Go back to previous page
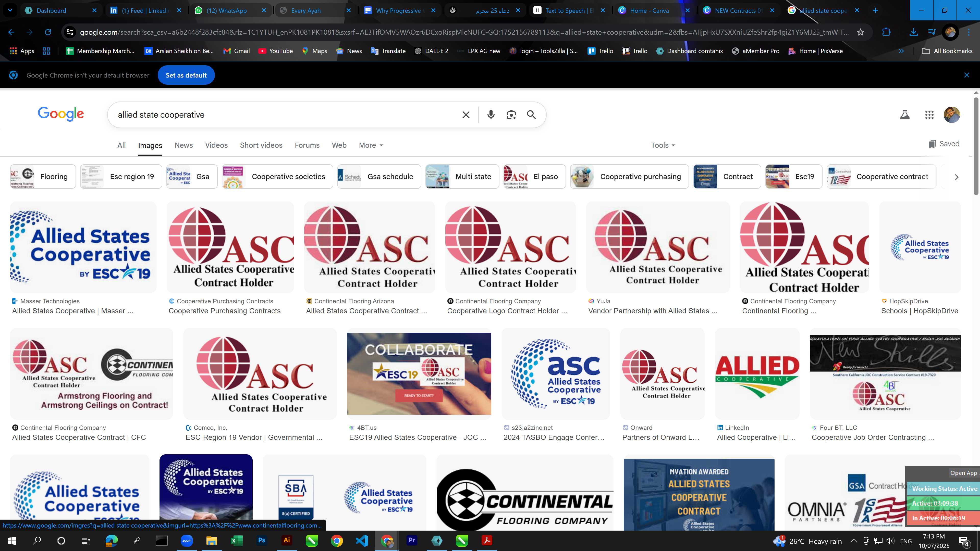Image resolution: width=980 pixels, height=551 pixels. [11, 32]
